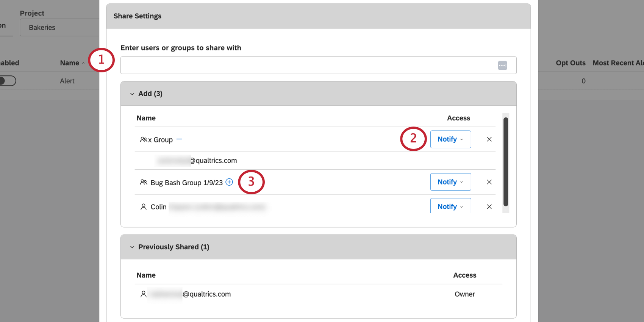This screenshot has height=322, width=644.
Task: Open the Notify dropdown for x Group
Action: pyautogui.click(x=450, y=139)
